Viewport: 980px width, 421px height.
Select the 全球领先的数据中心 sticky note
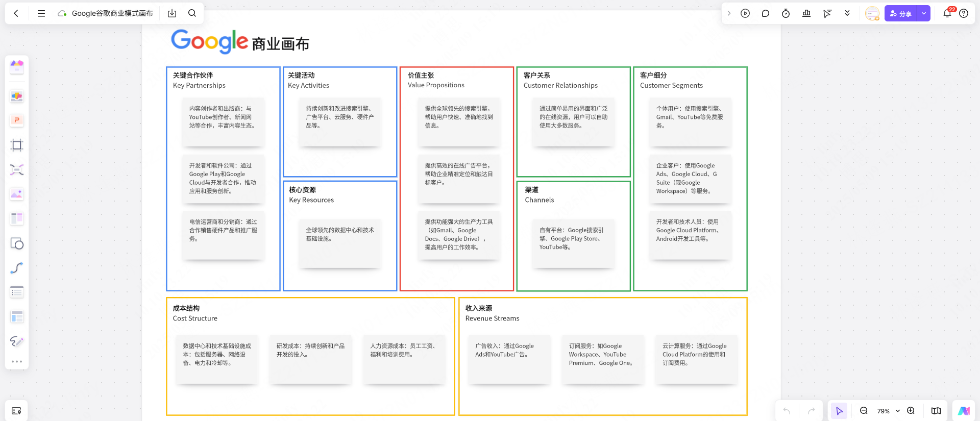(340, 243)
